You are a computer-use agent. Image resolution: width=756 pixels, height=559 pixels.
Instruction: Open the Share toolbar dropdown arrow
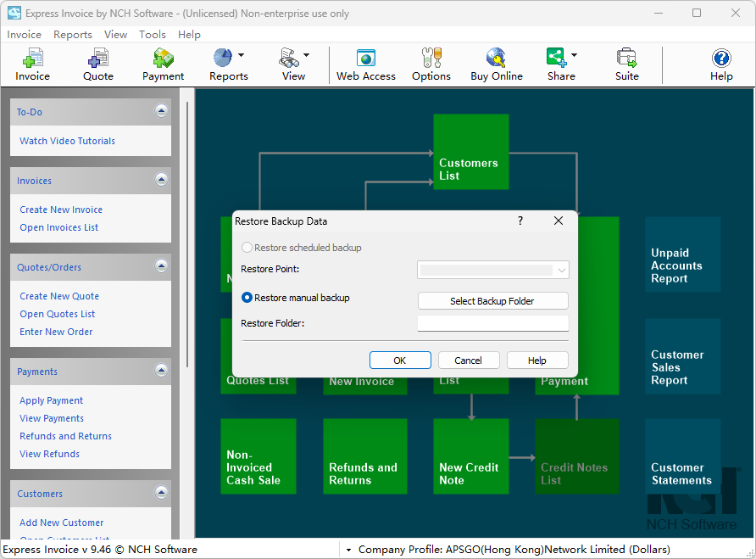(575, 55)
